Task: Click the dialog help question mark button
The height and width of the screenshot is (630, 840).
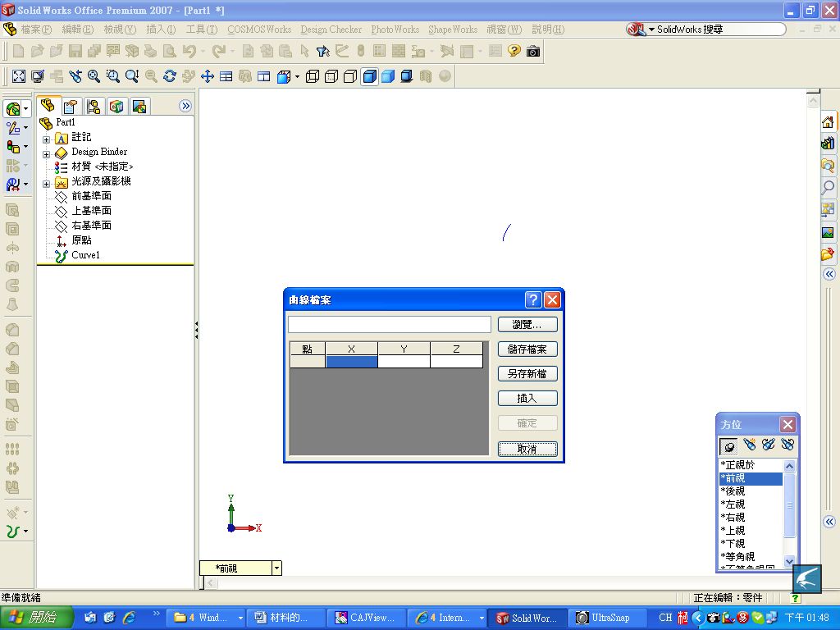Action: tap(533, 300)
